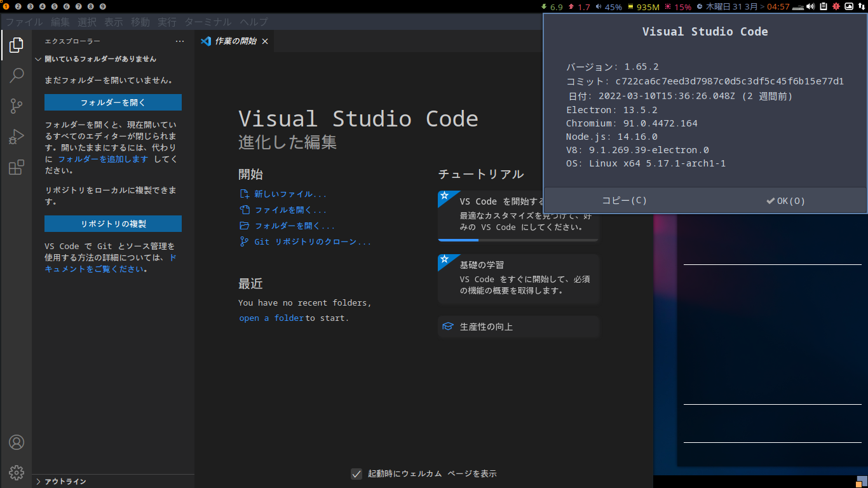Image resolution: width=868 pixels, height=488 pixels.
Task: Open the Accounts icon in activity bar
Action: (x=17, y=442)
